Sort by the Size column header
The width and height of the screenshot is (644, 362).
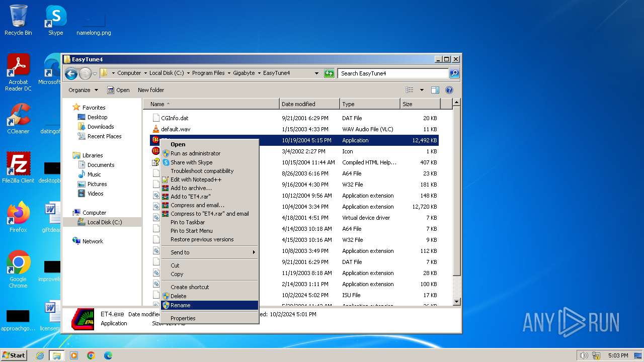coord(420,104)
